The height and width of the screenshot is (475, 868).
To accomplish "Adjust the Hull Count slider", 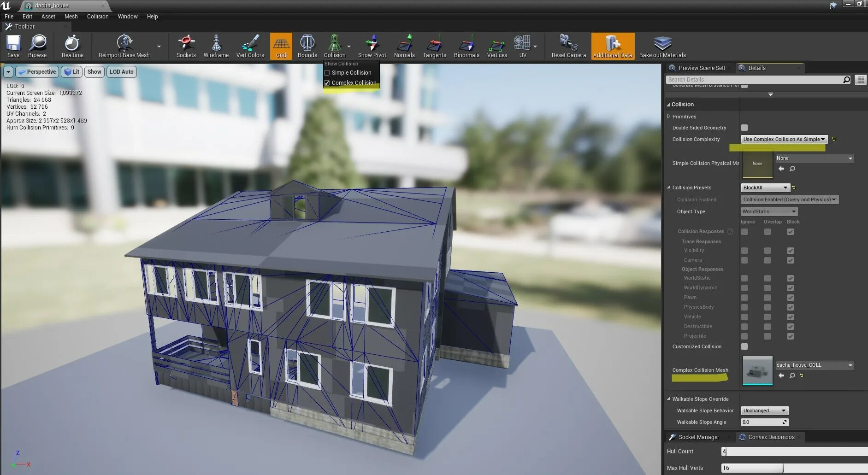I will (794, 452).
